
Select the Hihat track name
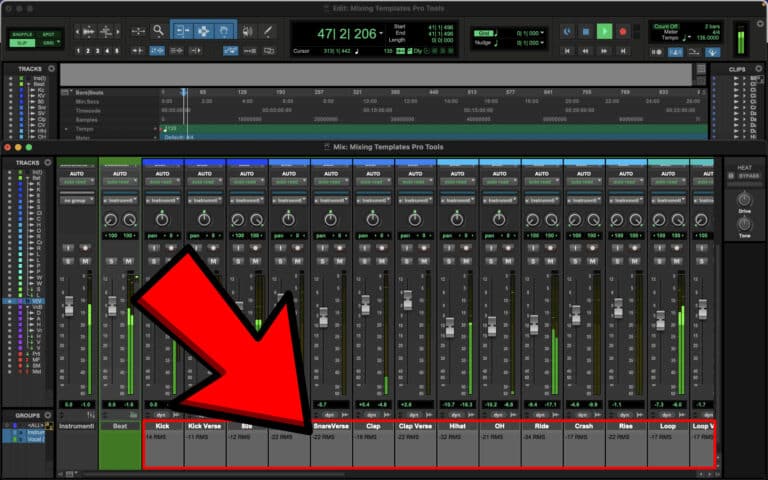[457, 426]
